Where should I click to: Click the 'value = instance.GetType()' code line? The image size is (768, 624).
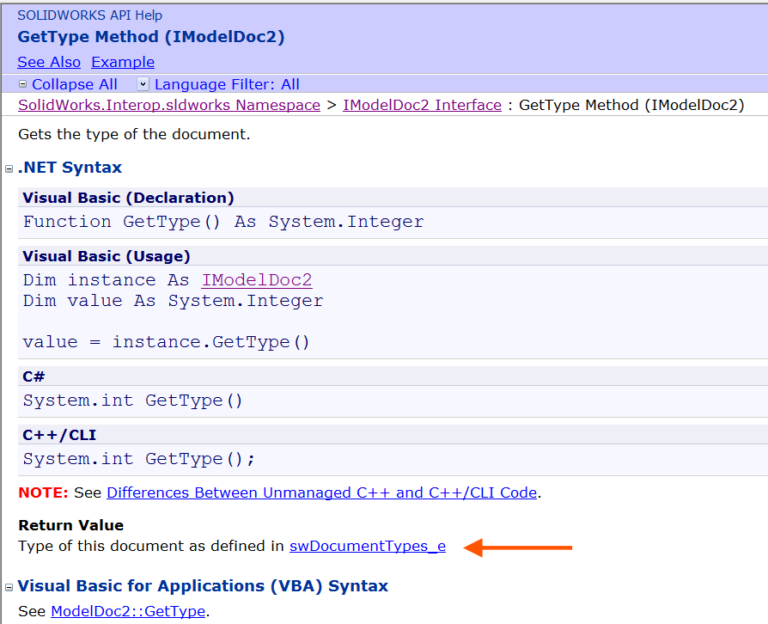[x=166, y=342]
